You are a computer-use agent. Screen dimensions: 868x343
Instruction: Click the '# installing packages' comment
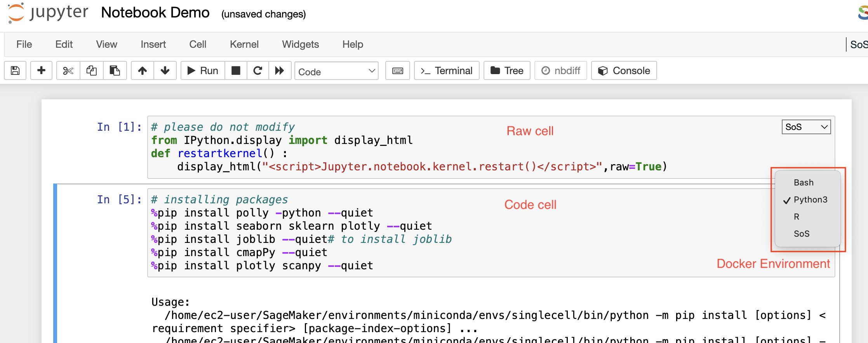point(219,199)
